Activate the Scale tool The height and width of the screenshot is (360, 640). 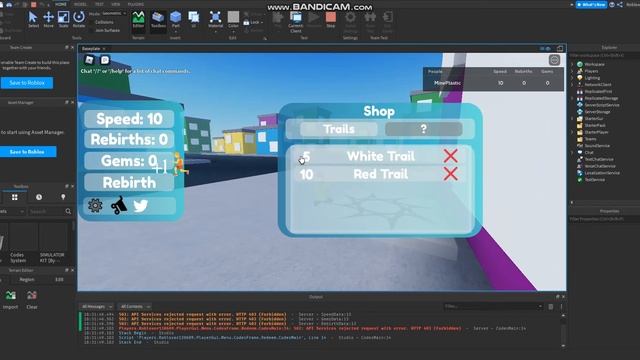63,19
